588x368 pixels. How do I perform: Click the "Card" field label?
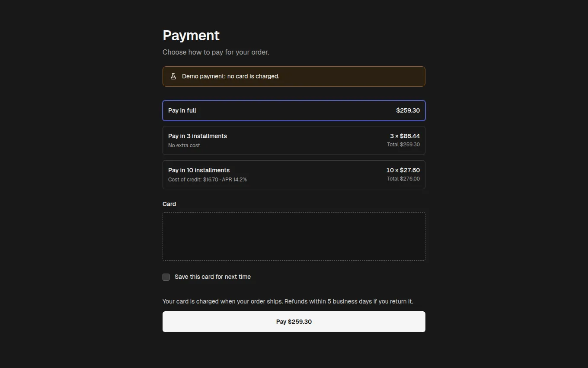coord(169,204)
